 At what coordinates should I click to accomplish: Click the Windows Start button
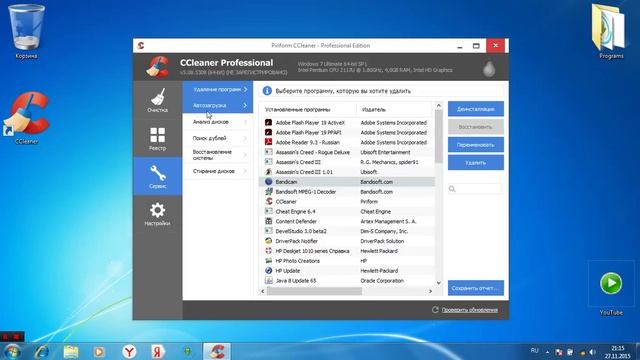pos(12,351)
